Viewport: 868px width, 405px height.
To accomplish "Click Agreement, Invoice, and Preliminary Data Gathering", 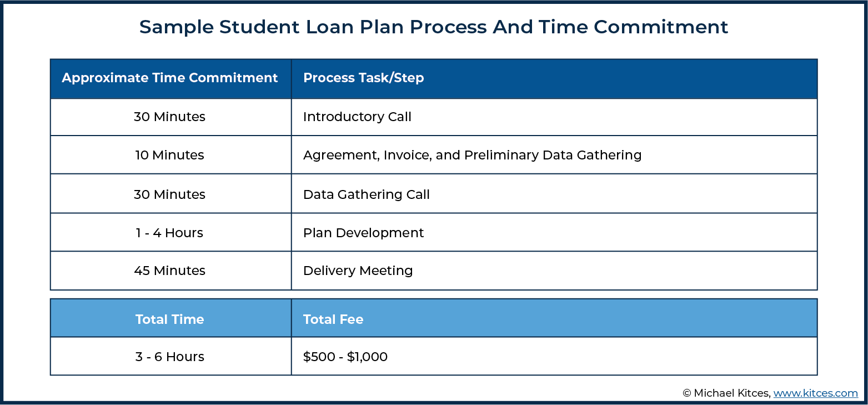I will 472,155.
